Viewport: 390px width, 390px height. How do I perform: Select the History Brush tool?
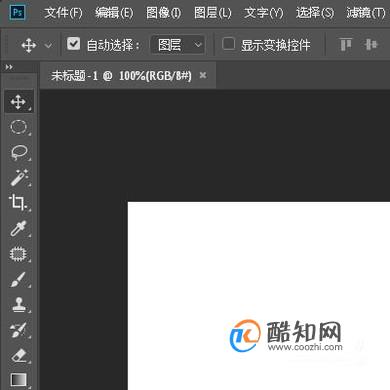point(19,330)
